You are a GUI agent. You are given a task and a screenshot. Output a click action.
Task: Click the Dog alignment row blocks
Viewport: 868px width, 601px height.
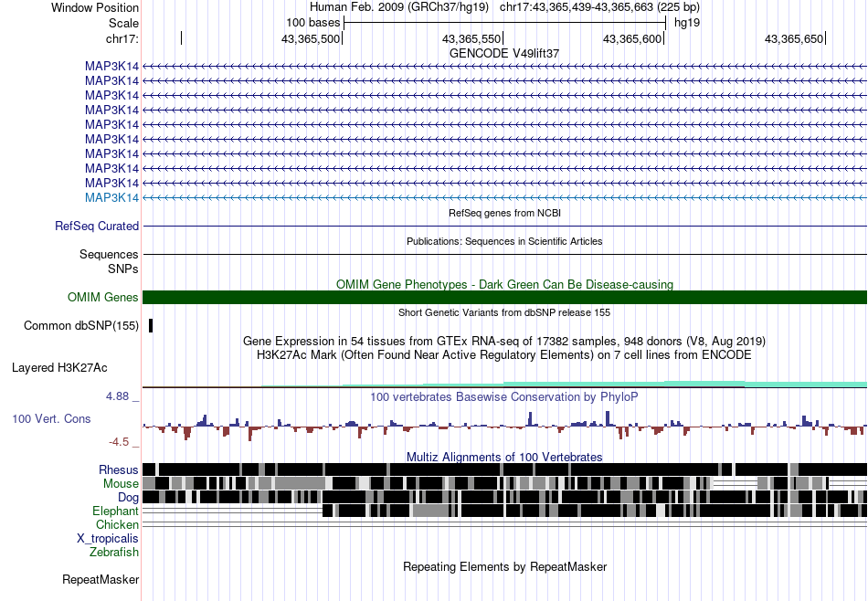pyautogui.click(x=504, y=497)
